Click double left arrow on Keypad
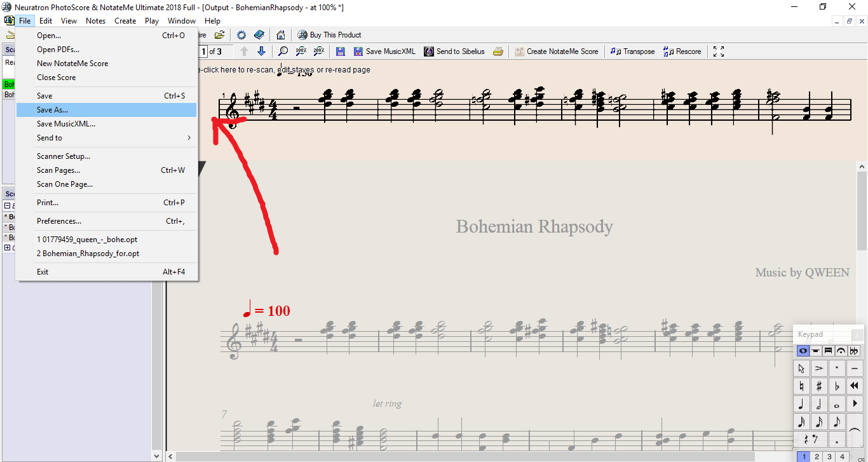868x462 pixels. (855, 386)
